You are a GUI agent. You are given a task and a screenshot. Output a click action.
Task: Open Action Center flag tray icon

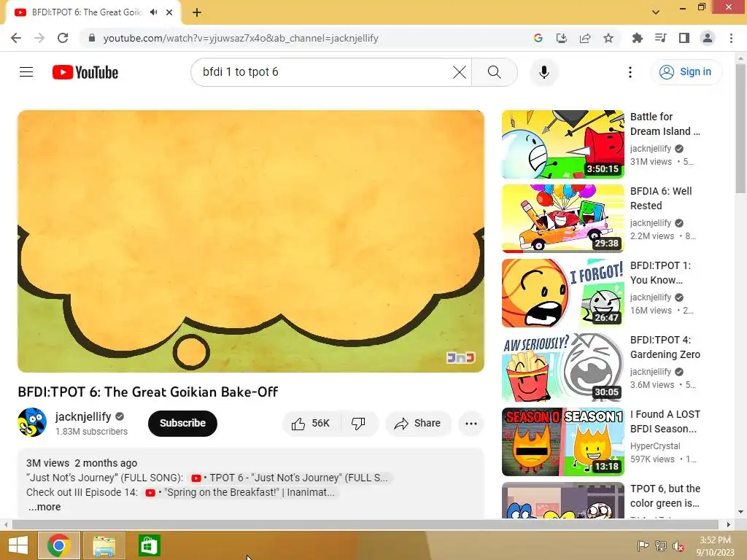coord(643,546)
